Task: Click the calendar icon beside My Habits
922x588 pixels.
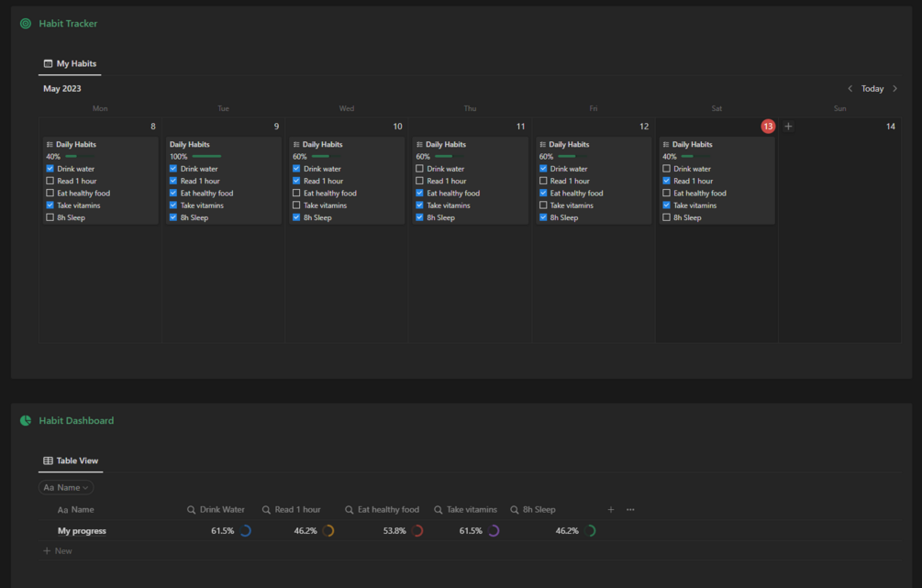Action: [49, 63]
